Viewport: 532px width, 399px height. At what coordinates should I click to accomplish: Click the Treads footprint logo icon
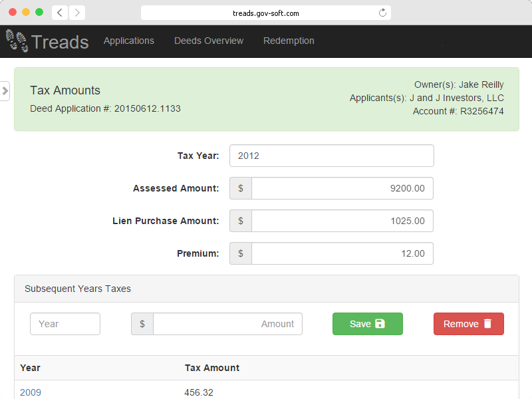click(17, 41)
